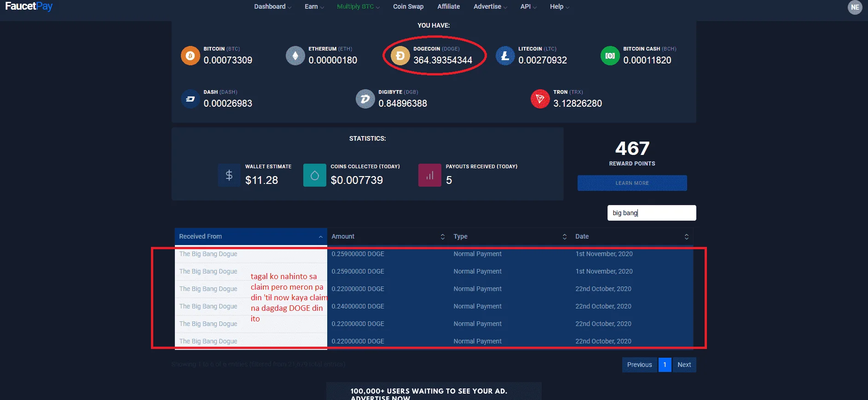Go to the Affiliate page
Image resolution: width=868 pixels, height=400 pixels.
click(x=449, y=6)
